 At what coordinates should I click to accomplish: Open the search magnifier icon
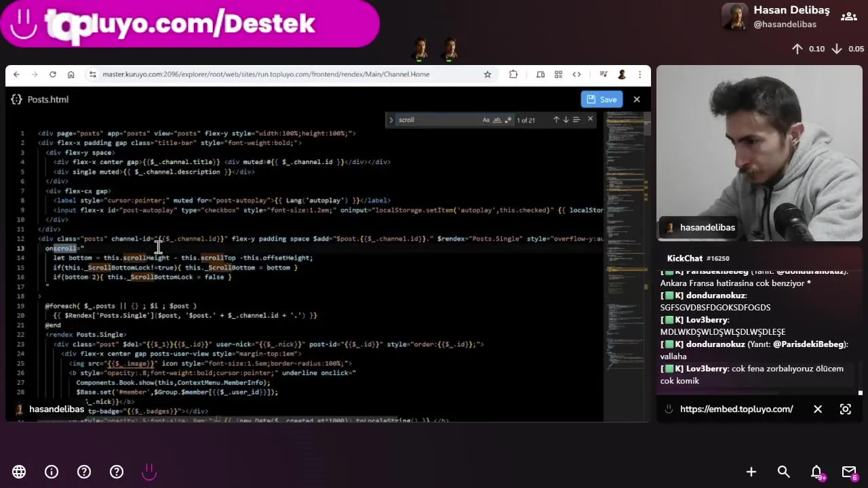click(784, 472)
